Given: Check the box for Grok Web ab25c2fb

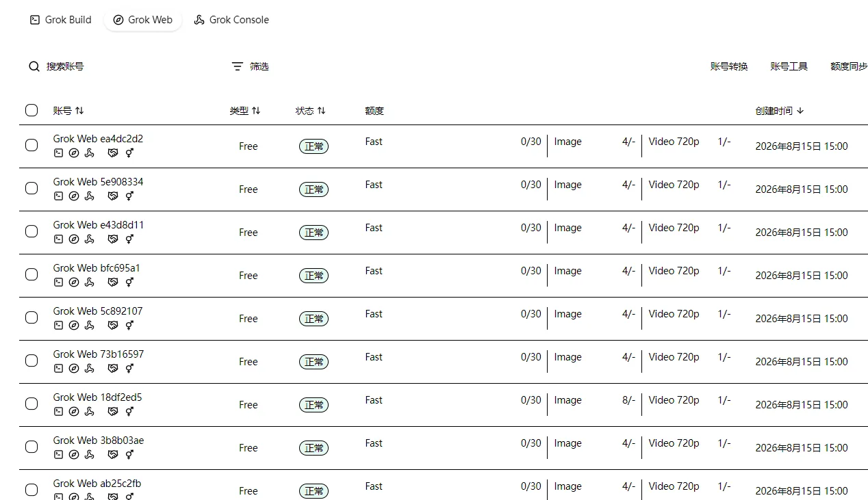Looking at the screenshot, I should tap(31, 490).
